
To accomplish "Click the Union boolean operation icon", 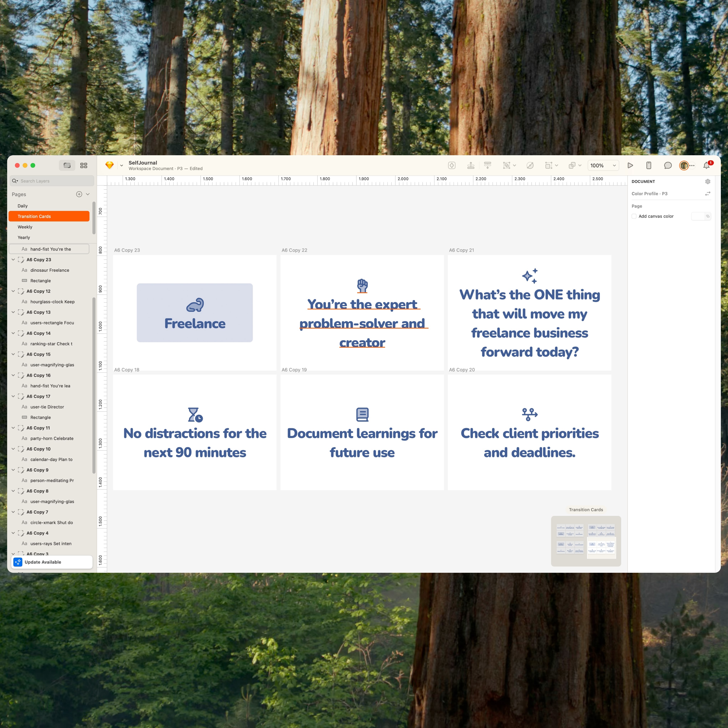I will [x=572, y=165].
